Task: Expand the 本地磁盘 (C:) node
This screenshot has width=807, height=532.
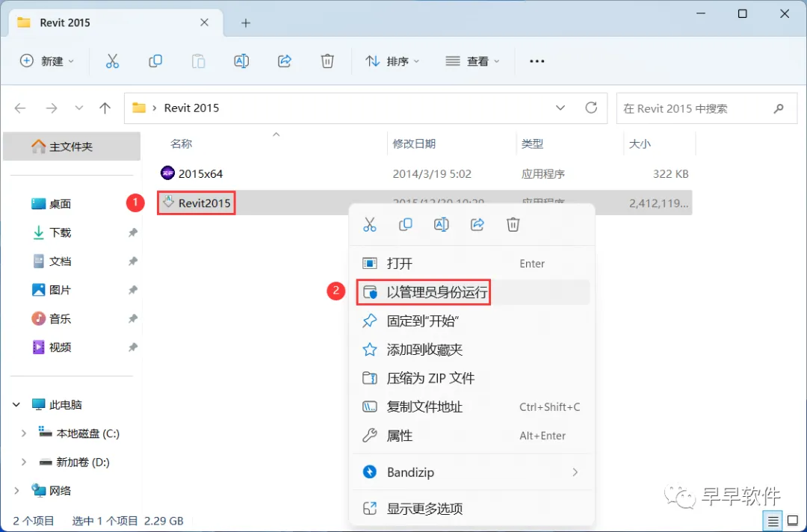Action: 24,433
